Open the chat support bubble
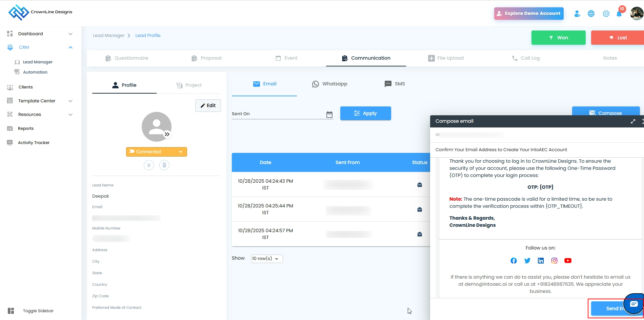 [634, 304]
